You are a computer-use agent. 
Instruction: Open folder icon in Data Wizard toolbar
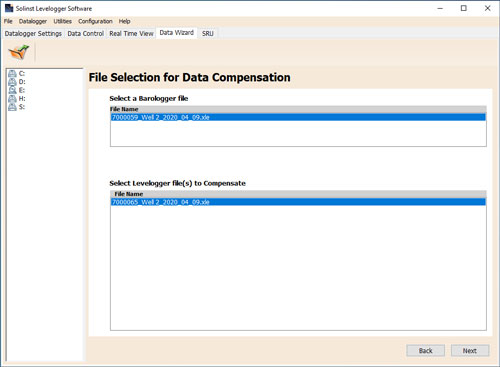pos(19,52)
